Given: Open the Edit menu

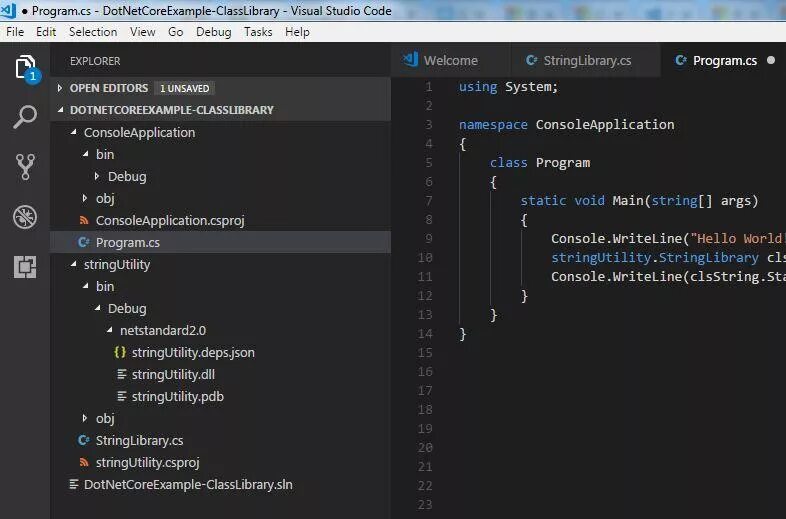Looking at the screenshot, I should [46, 32].
